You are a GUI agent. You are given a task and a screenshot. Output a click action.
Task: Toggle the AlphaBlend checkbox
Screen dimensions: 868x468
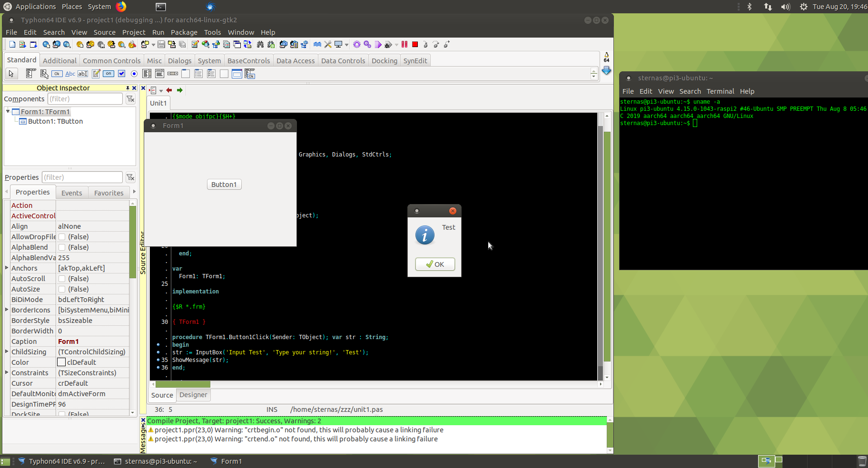pyautogui.click(x=62, y=247)
